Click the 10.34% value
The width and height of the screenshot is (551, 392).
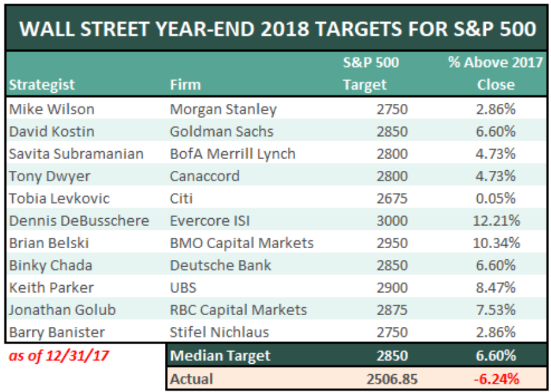[496, 243]
